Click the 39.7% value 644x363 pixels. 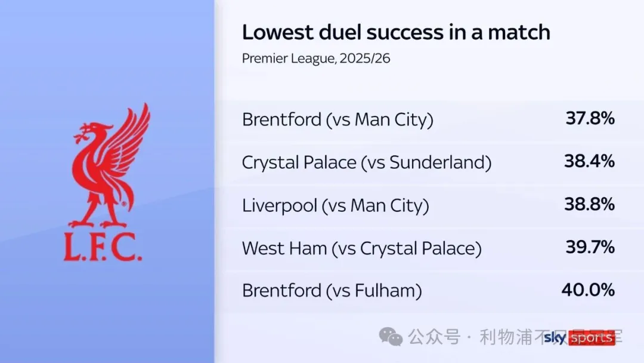pos(590,247)
